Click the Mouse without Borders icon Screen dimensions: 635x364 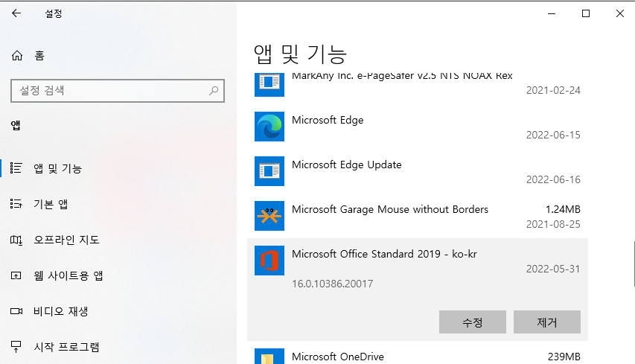tap(269, 216)
